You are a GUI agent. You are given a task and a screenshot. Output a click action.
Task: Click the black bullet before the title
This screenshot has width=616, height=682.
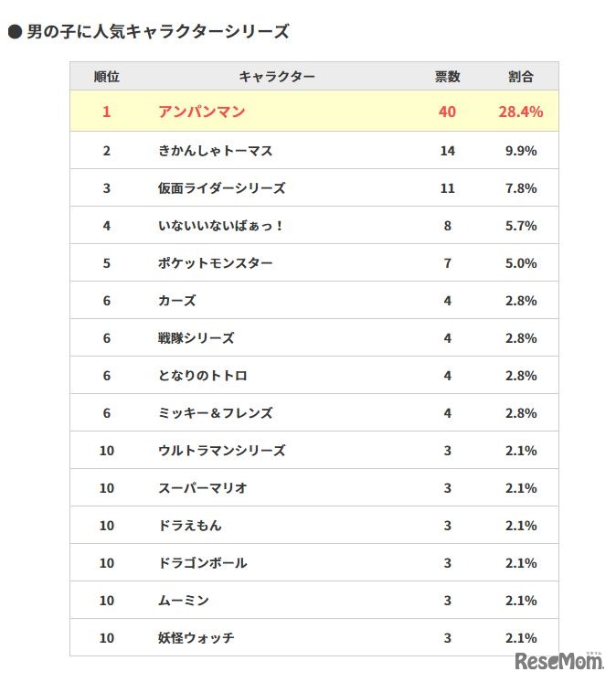point(15,33)
